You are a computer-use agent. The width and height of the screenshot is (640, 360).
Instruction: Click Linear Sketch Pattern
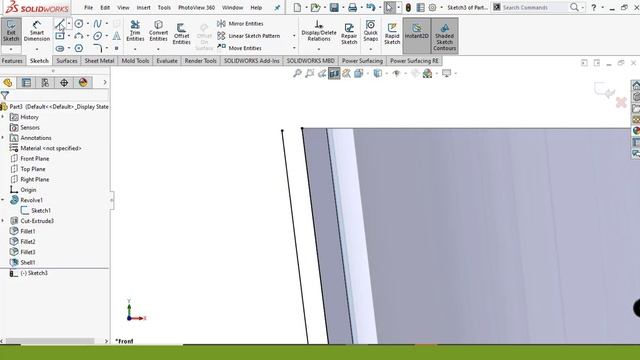point(249,36)
